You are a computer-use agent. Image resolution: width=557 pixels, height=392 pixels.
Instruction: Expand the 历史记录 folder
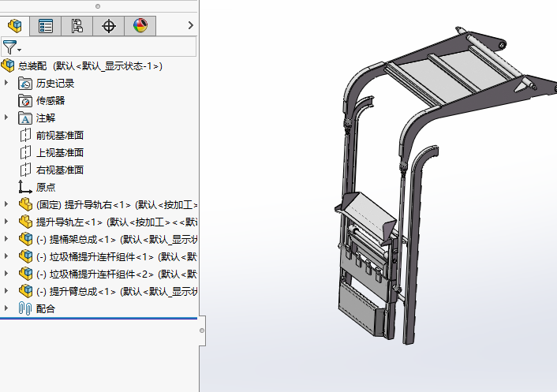click(6, 83)
